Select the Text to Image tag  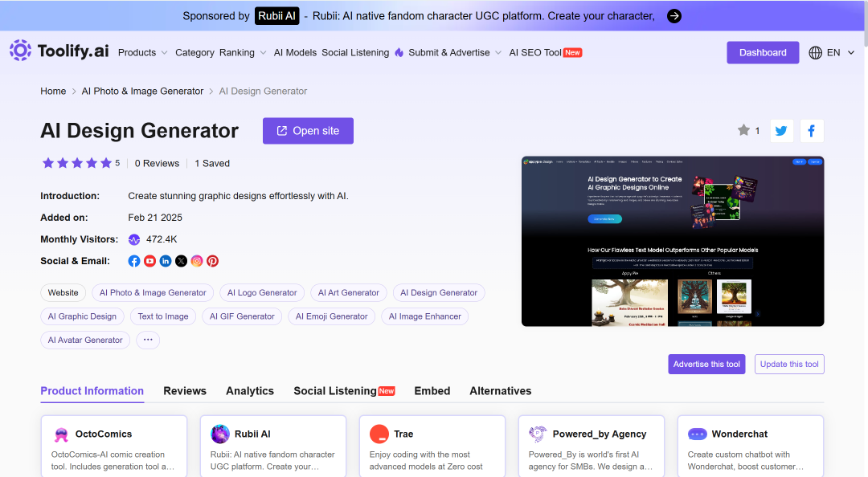pos(162,316)
